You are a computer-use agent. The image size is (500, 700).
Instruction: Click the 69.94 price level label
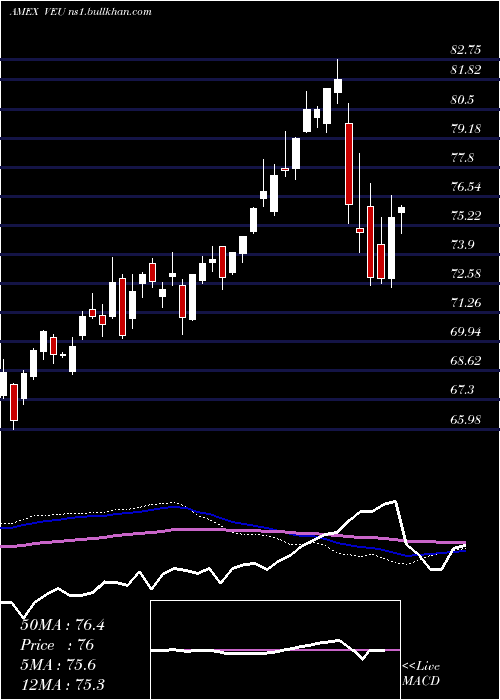(x=466, y=332)
